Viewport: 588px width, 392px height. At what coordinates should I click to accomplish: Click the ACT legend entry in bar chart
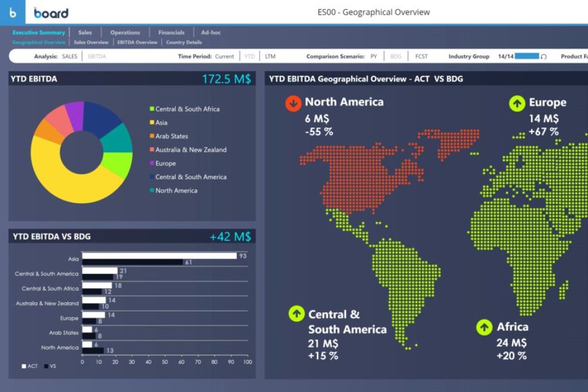click(30, 366)
